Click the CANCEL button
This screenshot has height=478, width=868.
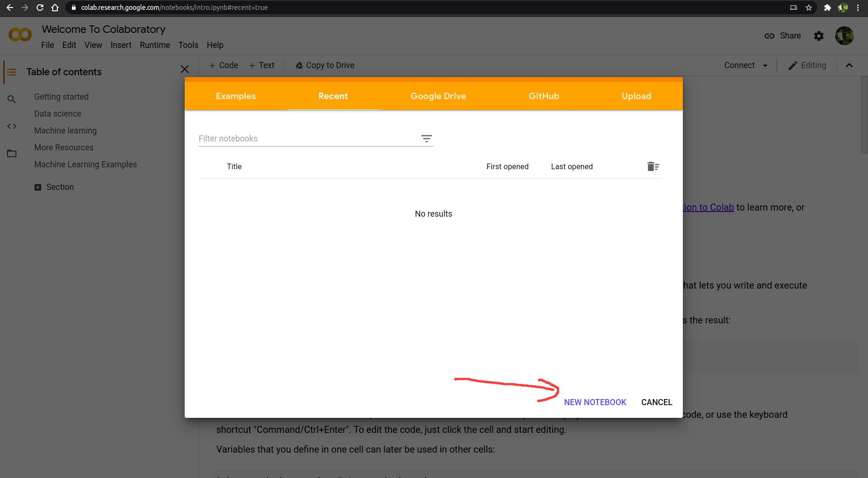(657, 402)
